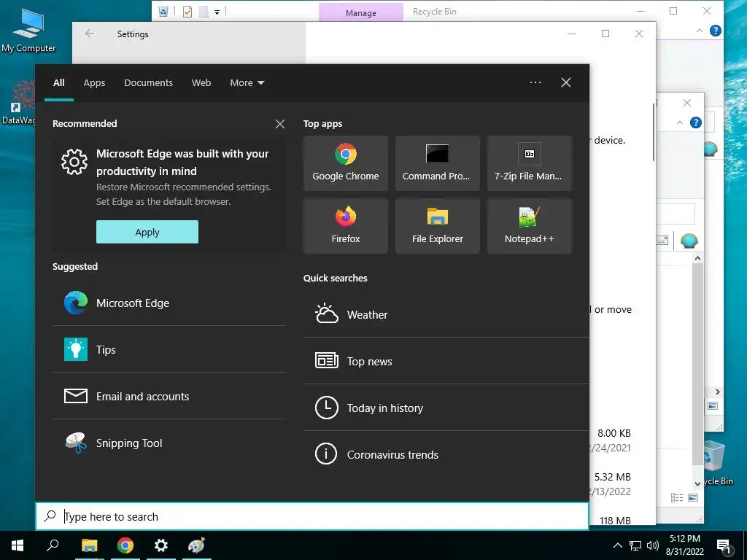The height and width of the screenshot is (560, 747).
Task: Open the volume speaker icon in tray
Action: [652, 545]
